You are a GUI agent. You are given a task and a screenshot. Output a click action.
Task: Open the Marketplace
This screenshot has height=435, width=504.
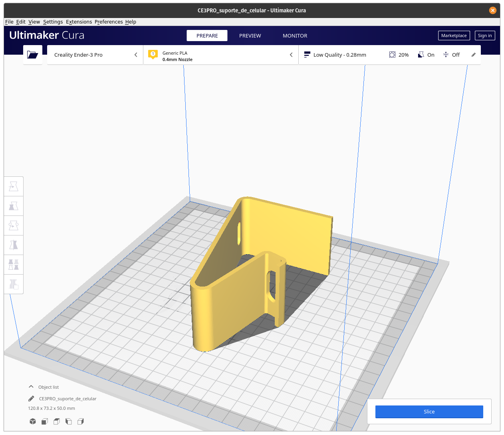click(454, 36)
